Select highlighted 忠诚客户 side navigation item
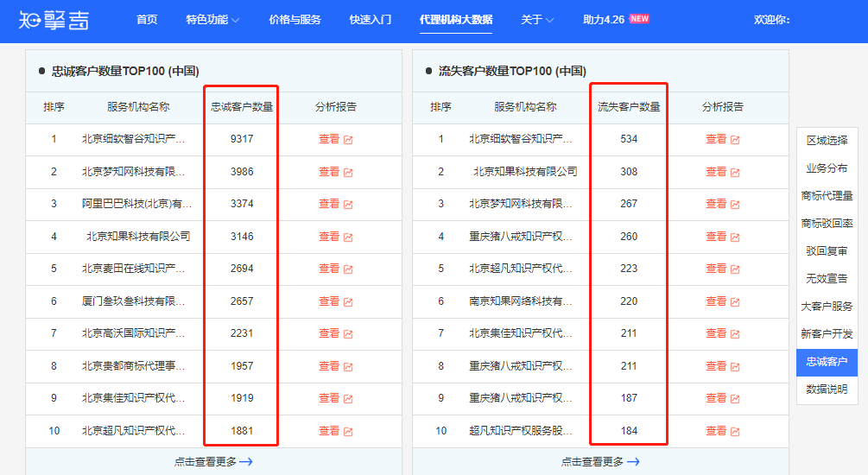This screenshot has width=868, height=475. [827, 362]
